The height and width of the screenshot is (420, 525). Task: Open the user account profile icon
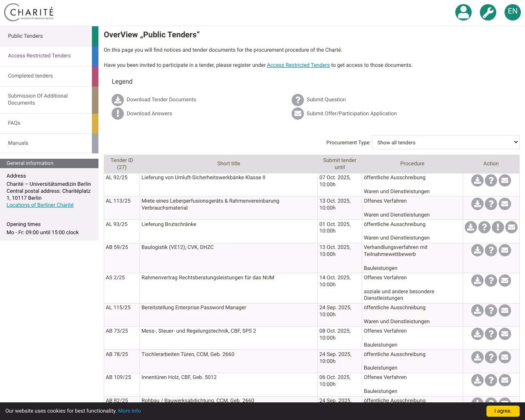coord(463,12)
